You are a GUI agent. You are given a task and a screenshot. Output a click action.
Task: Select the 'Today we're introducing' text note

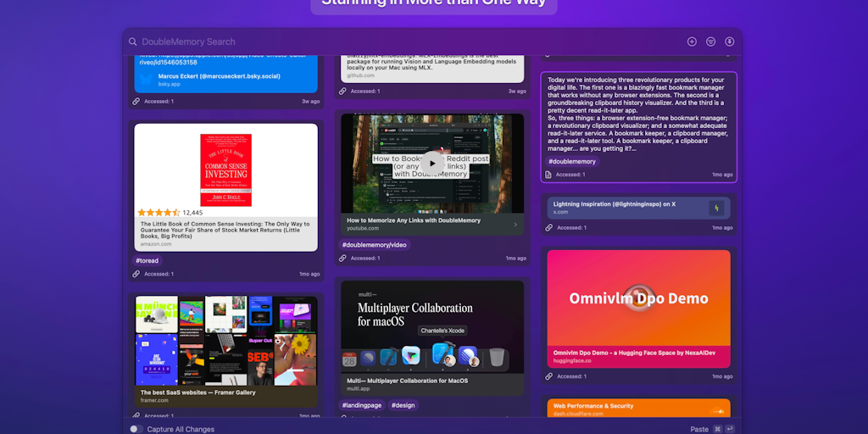[639, 127]
